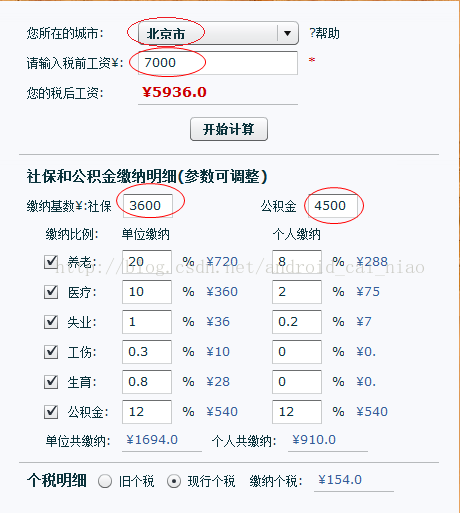Toggle the 失业 checkbox

[x=51, y=322]
